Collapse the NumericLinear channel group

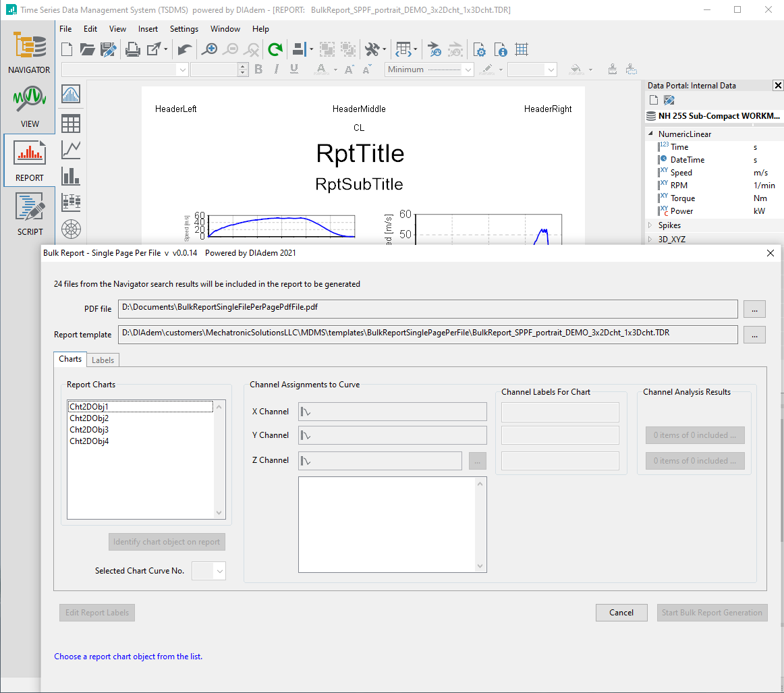pos(650,134)
